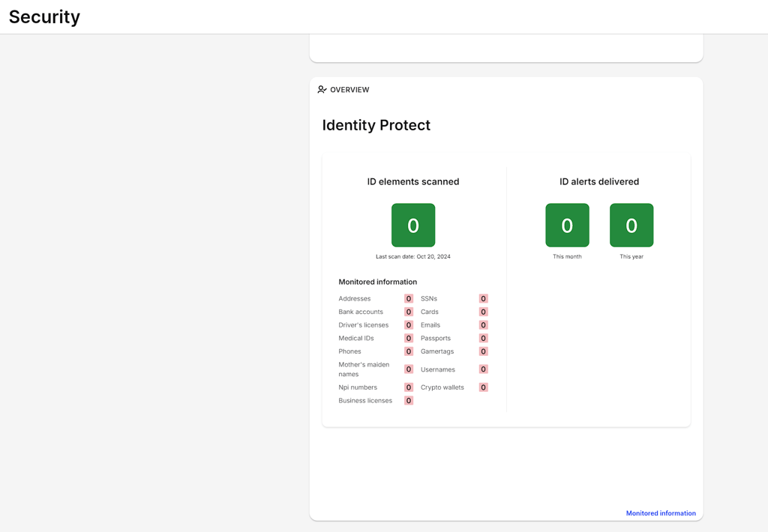The image size is (768, 532).
Task: Click the Emails label
Action: click(430, 325)
